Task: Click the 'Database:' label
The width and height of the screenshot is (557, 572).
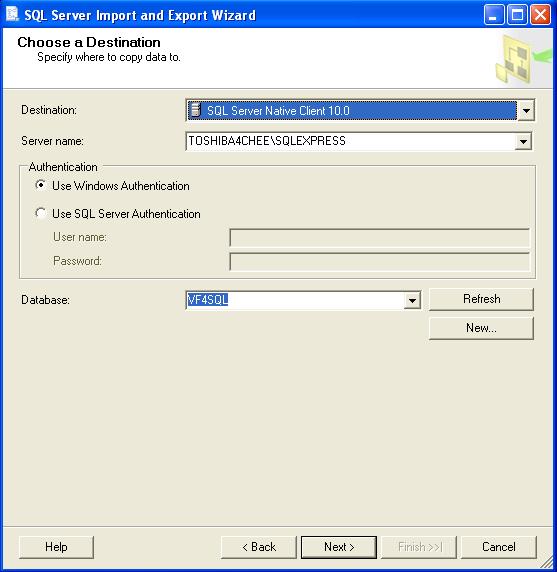Action: pos(45,300)
